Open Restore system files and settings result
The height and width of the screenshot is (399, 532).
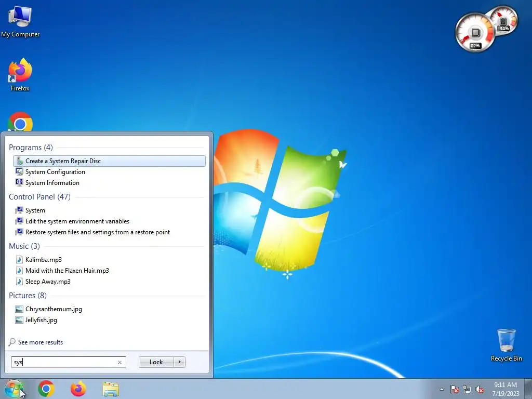109,232
